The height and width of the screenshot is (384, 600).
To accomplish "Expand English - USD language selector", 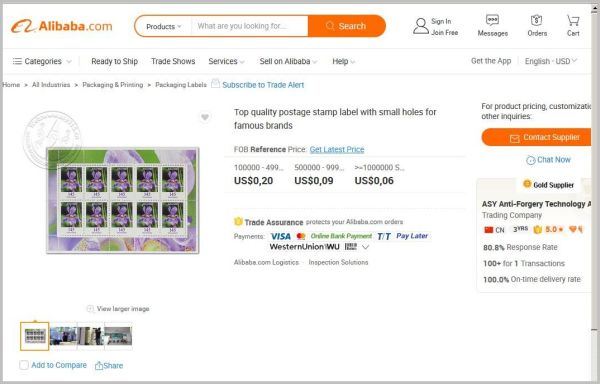I will pyautogui.click(x=551, y=61).
